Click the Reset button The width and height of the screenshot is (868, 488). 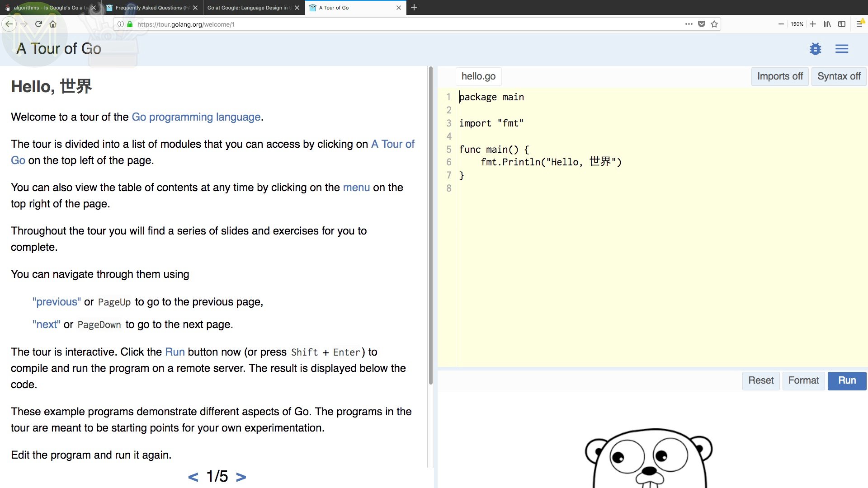pyautogui.click(x=761, y=380)
